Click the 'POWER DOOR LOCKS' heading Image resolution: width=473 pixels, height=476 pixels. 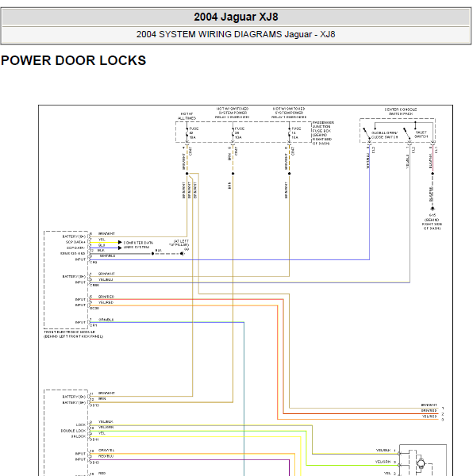click(74, 60)
